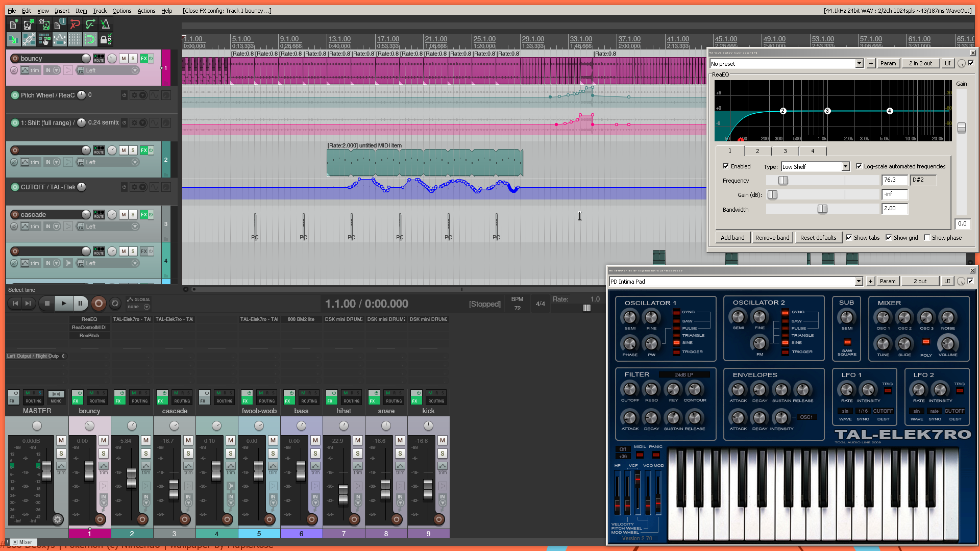The width and height of the screenshot is (980, 551).
Task: Click the transport Record button
Action: 99,304
